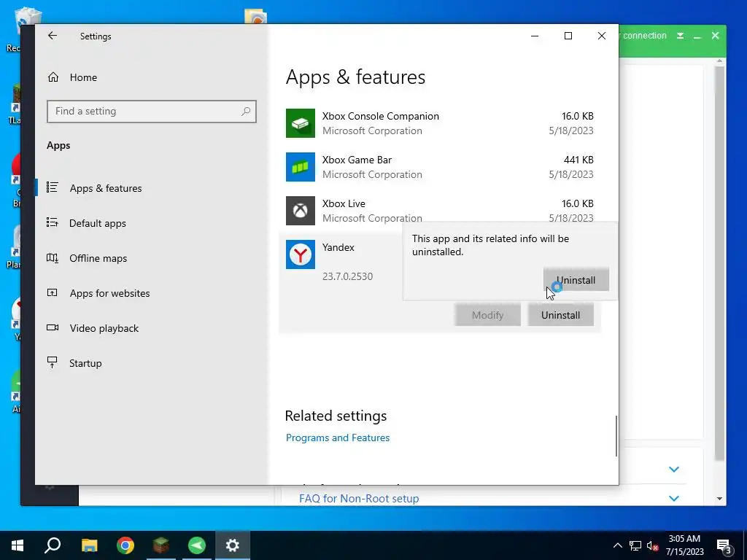Screen dimensions: 747x560
Task: Click the Xbox Game Bar icon
Action: pos(300,167)
